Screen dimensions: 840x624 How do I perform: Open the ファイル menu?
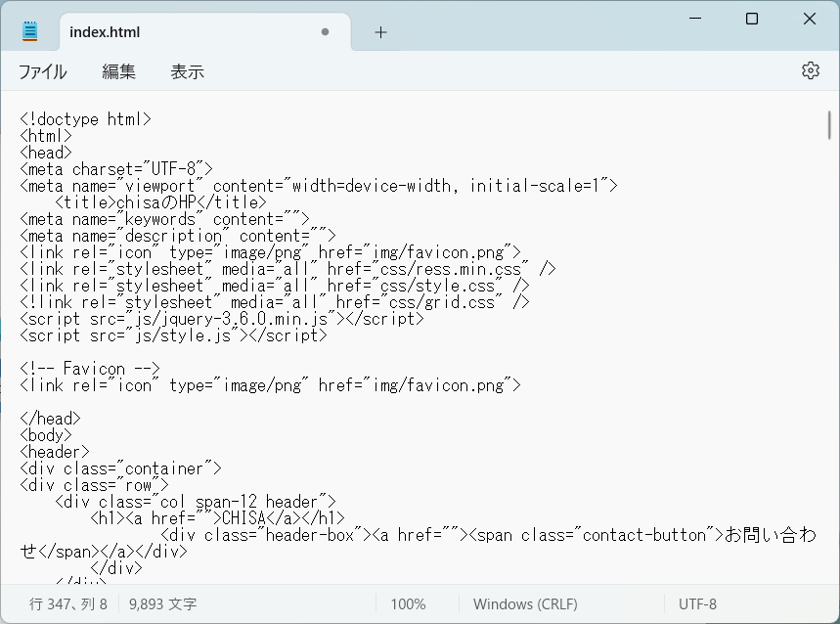tap(43, 71)
